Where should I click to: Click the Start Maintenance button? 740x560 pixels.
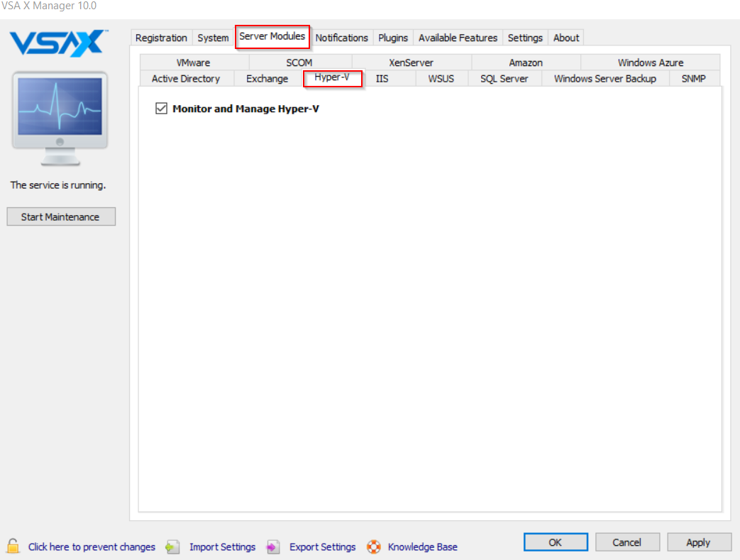pyautogui.click(x=61, y=216)
